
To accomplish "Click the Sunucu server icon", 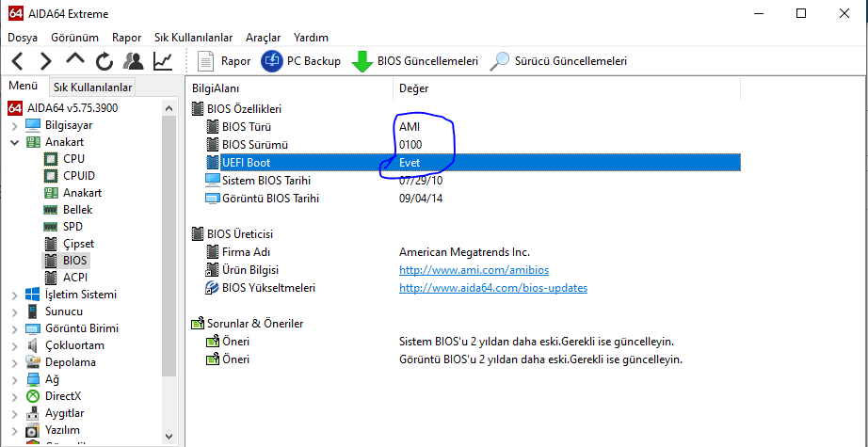I will click(33, 311).
